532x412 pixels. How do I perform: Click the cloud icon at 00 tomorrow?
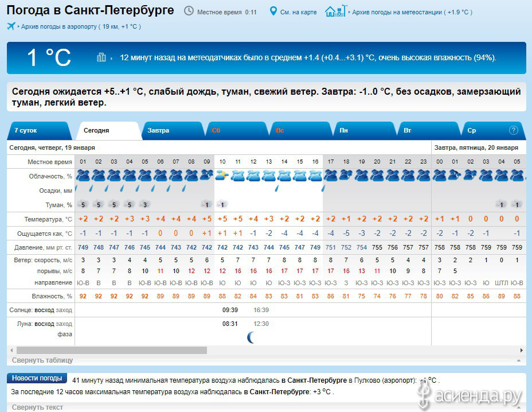pos(439,176)
